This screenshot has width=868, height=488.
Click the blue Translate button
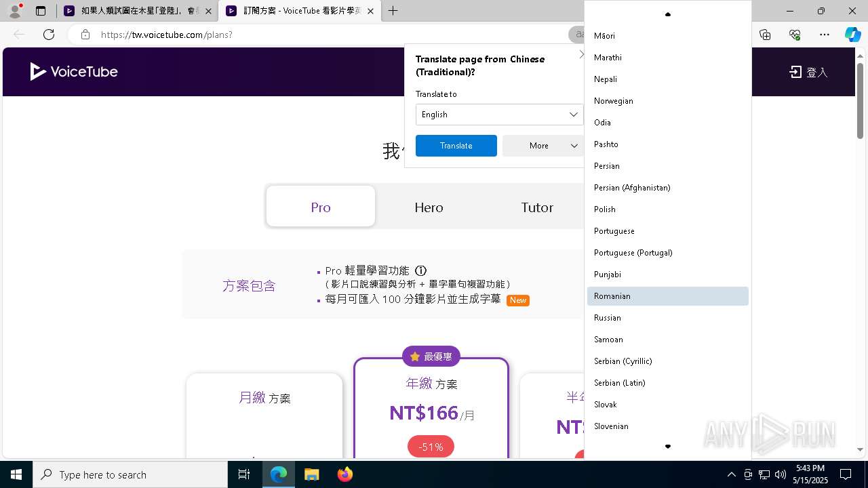(x=456, y=146)
